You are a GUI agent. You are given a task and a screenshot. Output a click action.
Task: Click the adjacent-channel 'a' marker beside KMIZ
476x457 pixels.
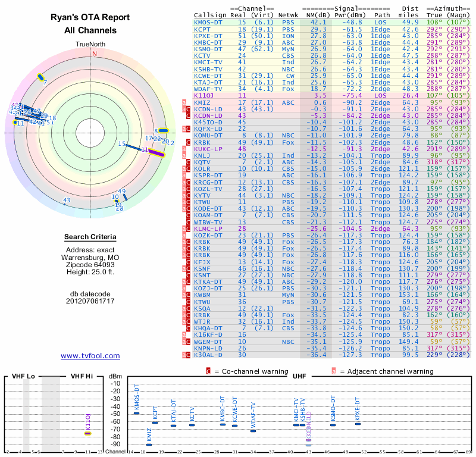pos(184,102)
